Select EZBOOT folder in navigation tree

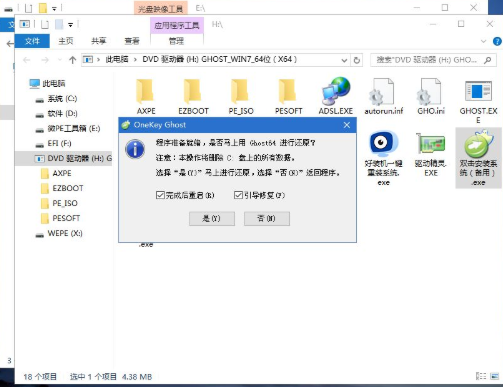62,188
